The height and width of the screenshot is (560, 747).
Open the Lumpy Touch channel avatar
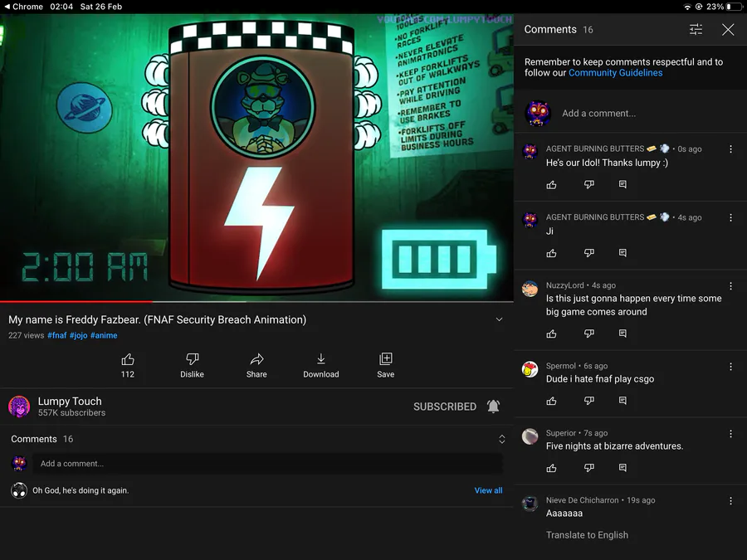click(x=19, y=407)
